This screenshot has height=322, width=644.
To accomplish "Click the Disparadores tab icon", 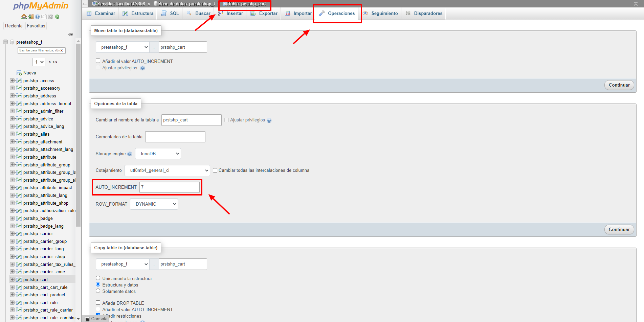I will [x=408, y=13].
